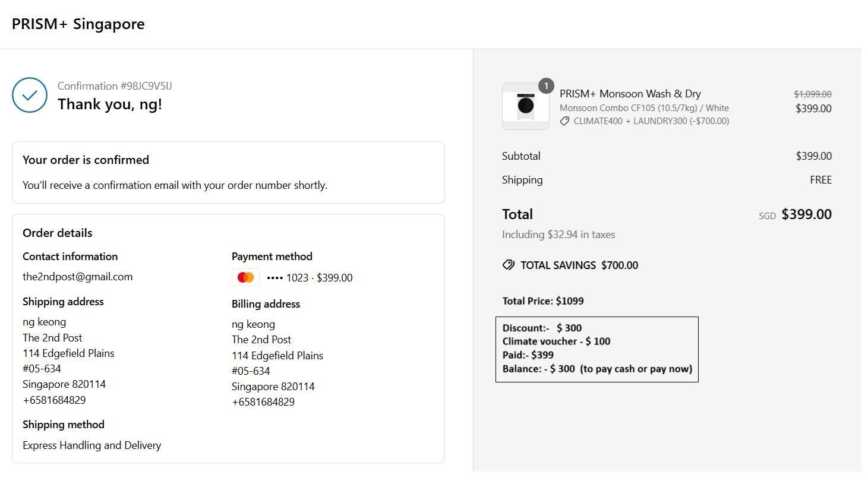This screenshot has width=868, height=484.
Task: Click the struck-through $1,099.00 original price
Action: coord(813,94)
